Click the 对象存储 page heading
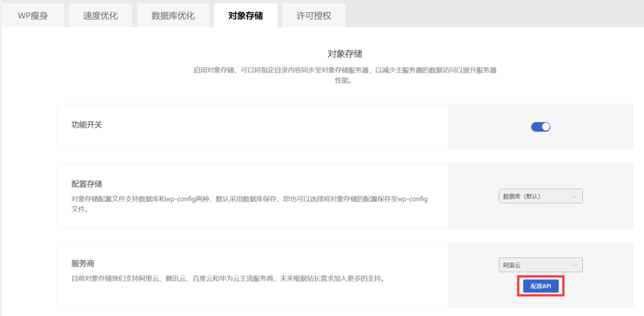This screenshot has width=644, height=316. (x=345, y=54)
